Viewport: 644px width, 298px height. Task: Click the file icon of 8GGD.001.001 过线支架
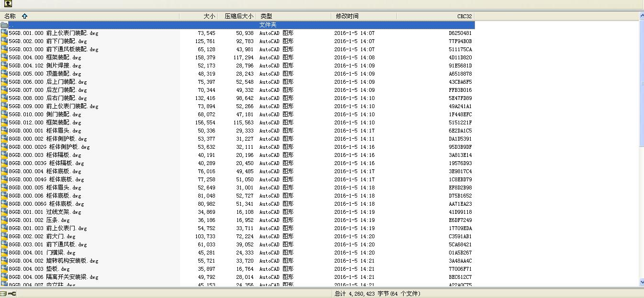pyautogui.click(x=4, y=212)
